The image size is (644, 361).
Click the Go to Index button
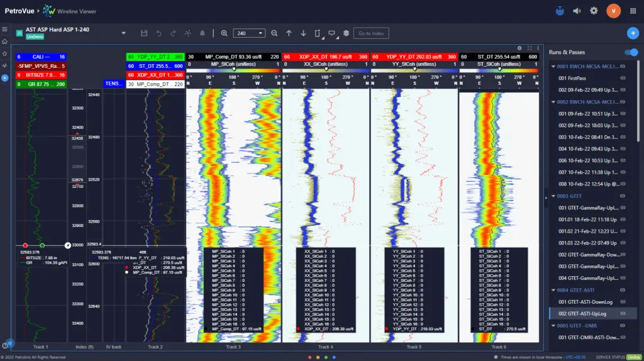pyautogui.click(x=370, y=33)
